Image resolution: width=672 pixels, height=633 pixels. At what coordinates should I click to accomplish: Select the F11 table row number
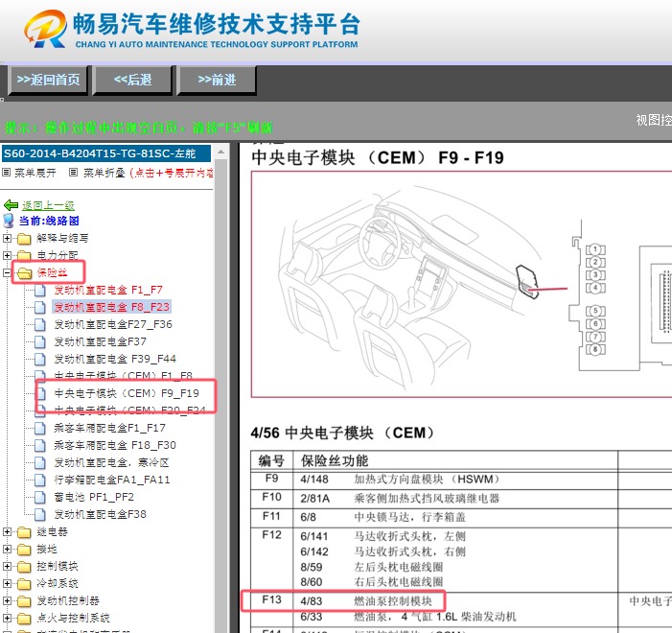(272, 516)
